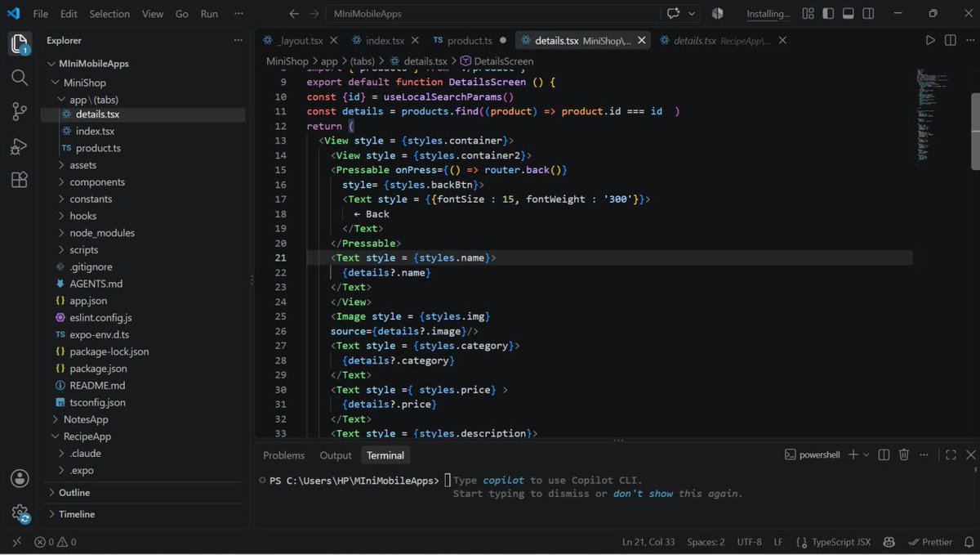980x555 pixels.
Task: Open the Copilot Chat icon in title bar
Action: pos(674,14)
